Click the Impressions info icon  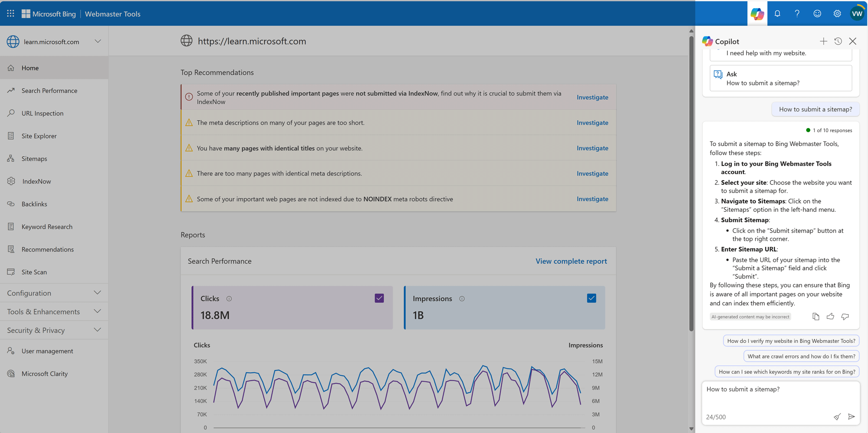(462, 299)
